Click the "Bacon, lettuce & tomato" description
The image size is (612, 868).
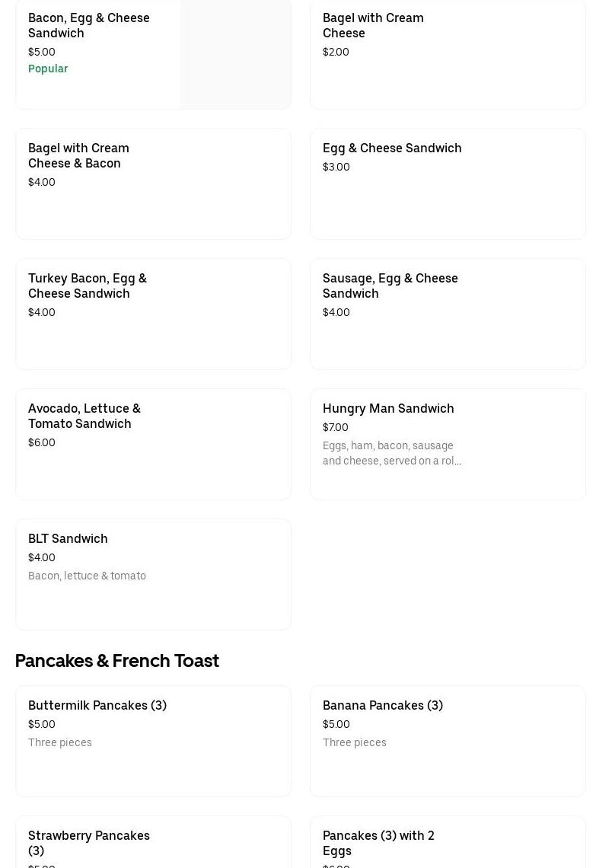tap(87, 576)
